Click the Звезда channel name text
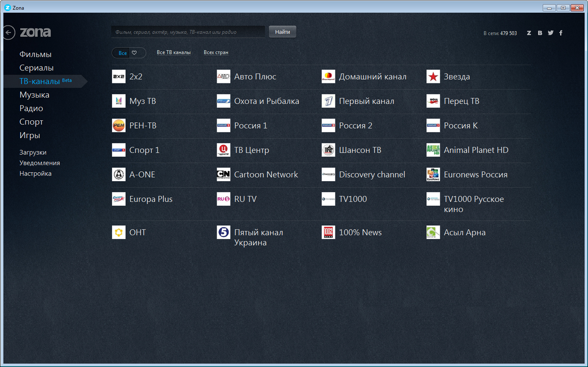 [457, 76]
